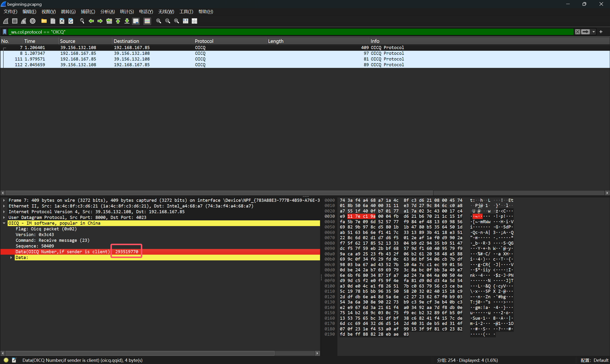This screenshot has height=364, width=610.
Task: Open a capture file folder icon
Action: click(44, 21)
